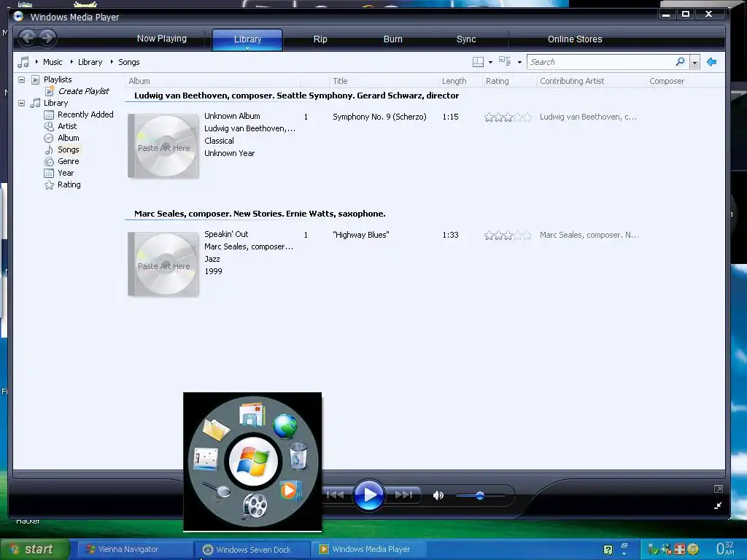This screenshot has width=747, height=560.
Task: Open the mail icon in circular dock
Action: pyautogui.click(x=252, y=414)
